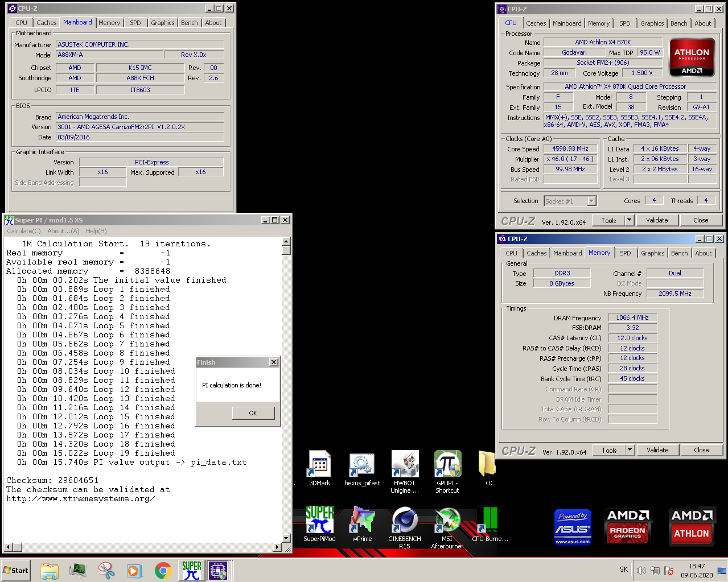Switch to the Mainboard tab in the Memory window
The width and height of the screenshot is (728, 582).
click(567, 253)
